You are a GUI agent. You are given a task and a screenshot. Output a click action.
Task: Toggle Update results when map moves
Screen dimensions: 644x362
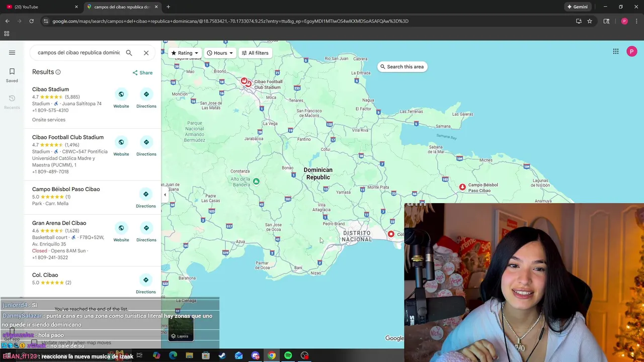pos(34,343)
